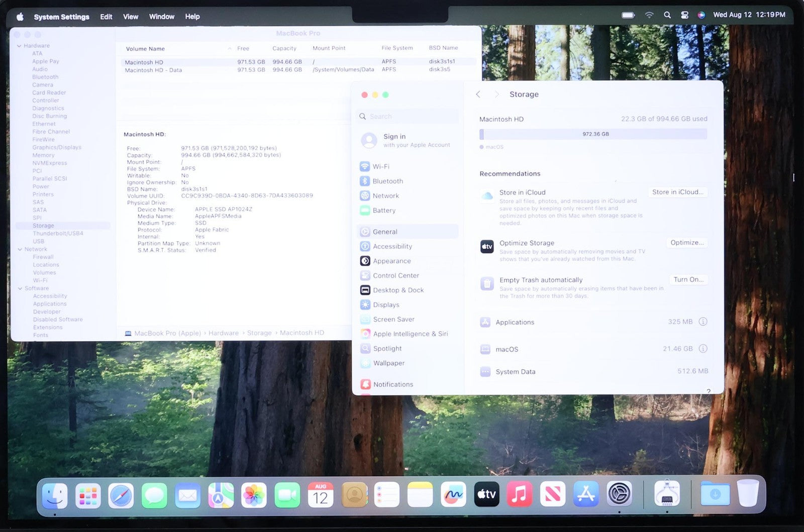Select Thunderbolt/USB4 in System Information sidebar
The height and width of the screenshot is (532, 804).
click(58, 234)
